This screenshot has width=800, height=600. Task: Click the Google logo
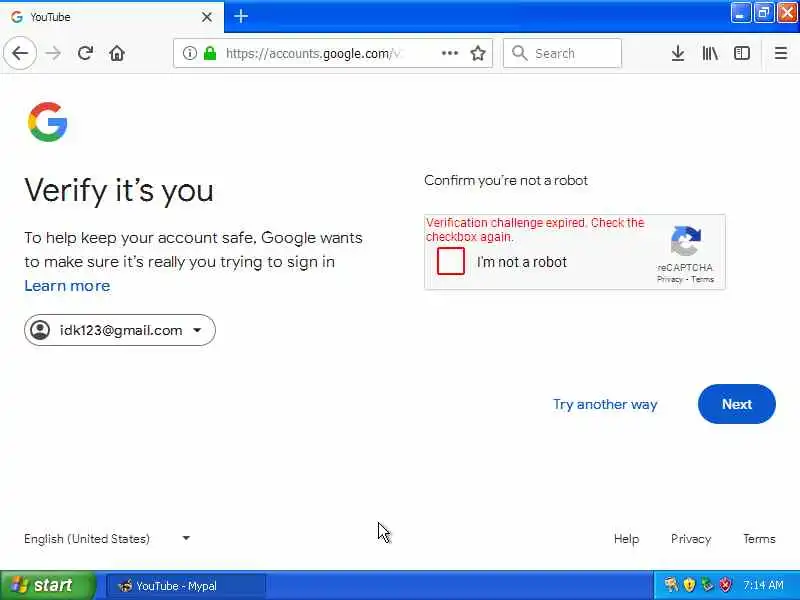click(x=47, y=122)
